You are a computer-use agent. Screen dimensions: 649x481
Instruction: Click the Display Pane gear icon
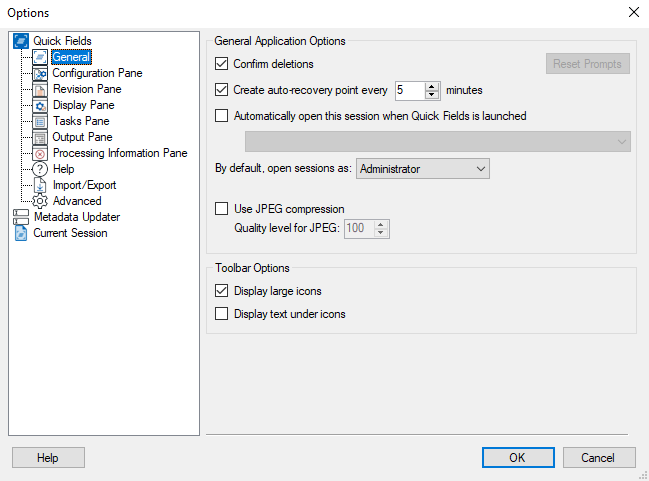coord(40,105)
